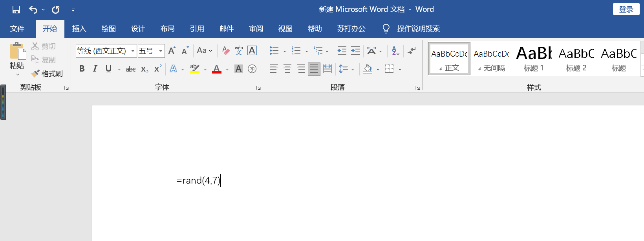Click the 操作说明搜索 search box
Image resolution: width=644 pixels, height=241 pixels.
coord(418,29)
